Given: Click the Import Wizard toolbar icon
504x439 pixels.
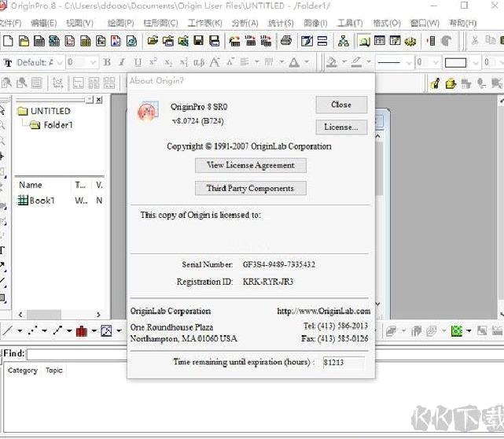Looking at the screenshot, I should click(234, 41).
